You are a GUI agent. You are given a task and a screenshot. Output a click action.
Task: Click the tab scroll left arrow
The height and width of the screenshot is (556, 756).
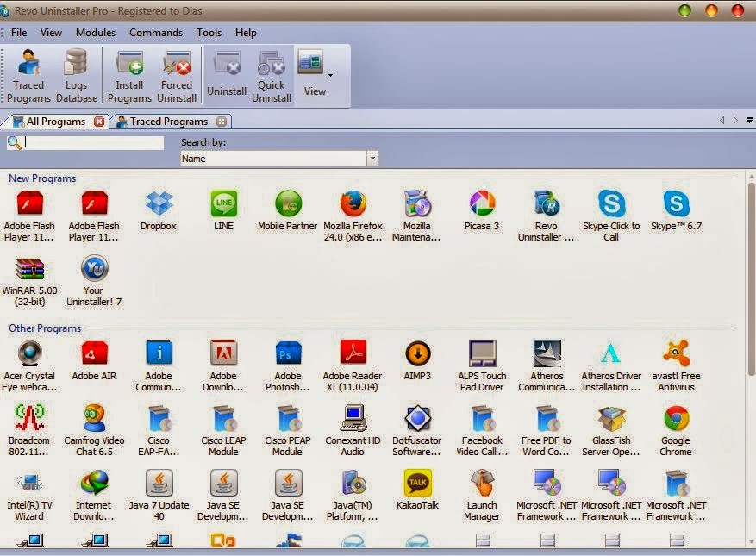[722, 120]
